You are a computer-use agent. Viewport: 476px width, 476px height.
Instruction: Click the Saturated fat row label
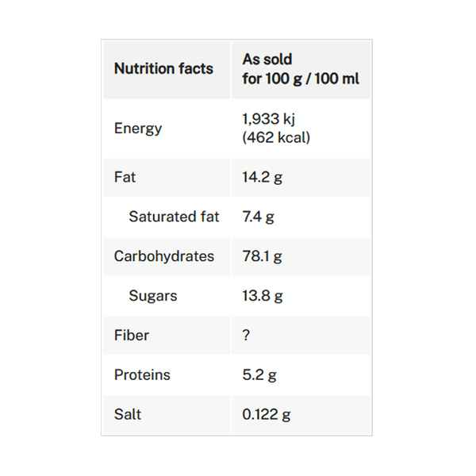tap(174, 217)
